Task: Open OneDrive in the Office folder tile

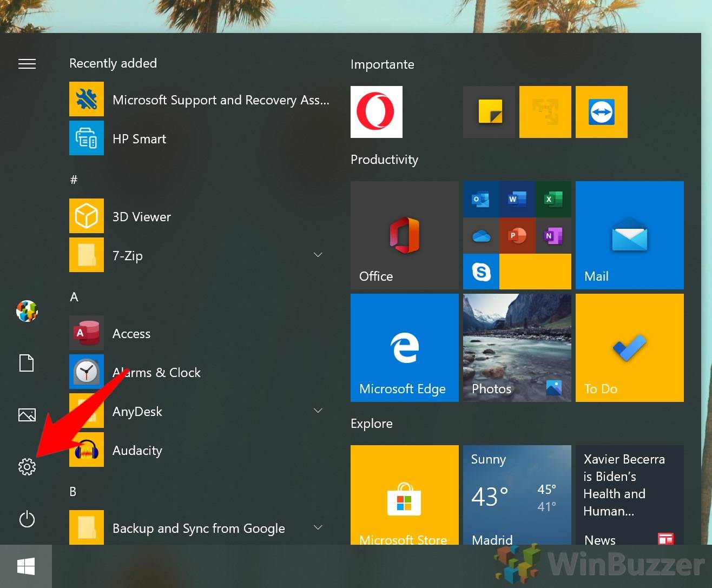Action: click(x=481, y=236)
